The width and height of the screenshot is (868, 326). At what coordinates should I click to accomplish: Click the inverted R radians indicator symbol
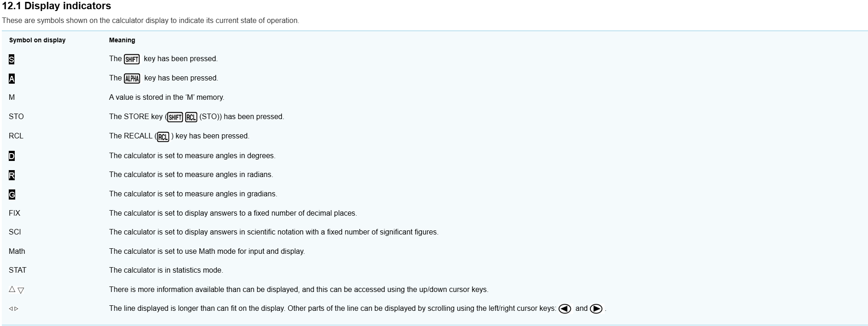(12, 175)
